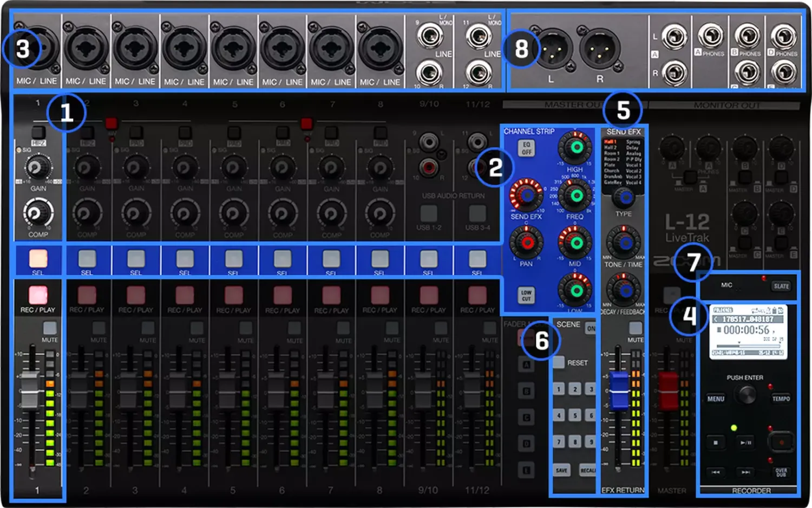Toggle the LOW CUT button
This screenshot has width=812, height=508.
click(x=526, y=295)
